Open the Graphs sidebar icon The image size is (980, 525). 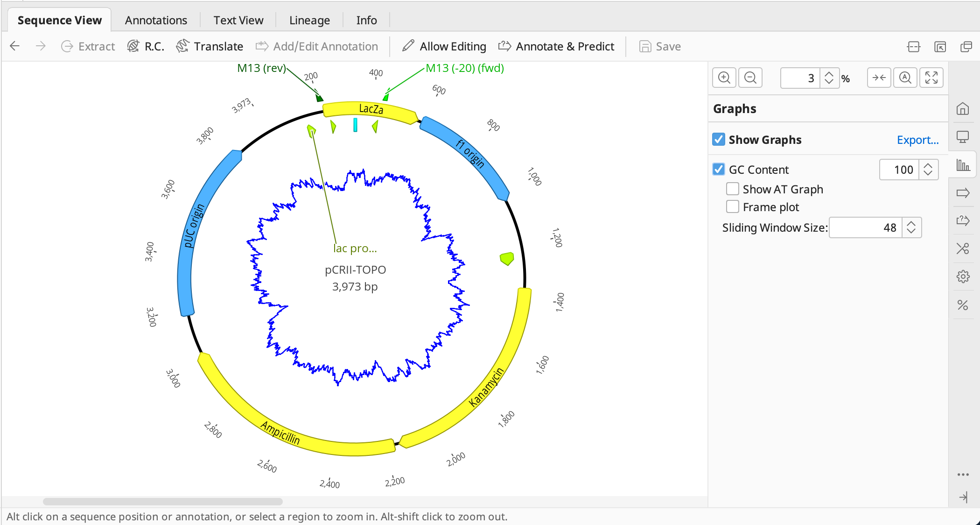963,165
